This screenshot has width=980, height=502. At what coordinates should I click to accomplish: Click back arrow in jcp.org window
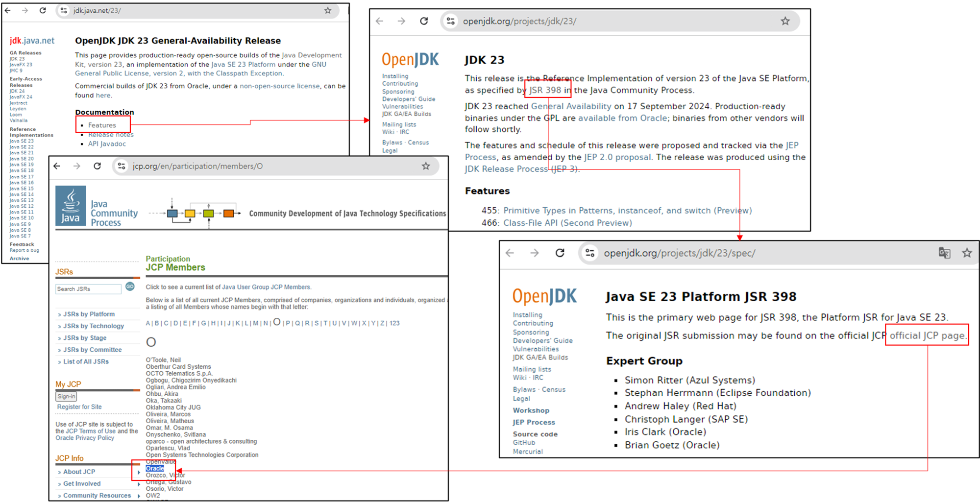tap(57, 166)
